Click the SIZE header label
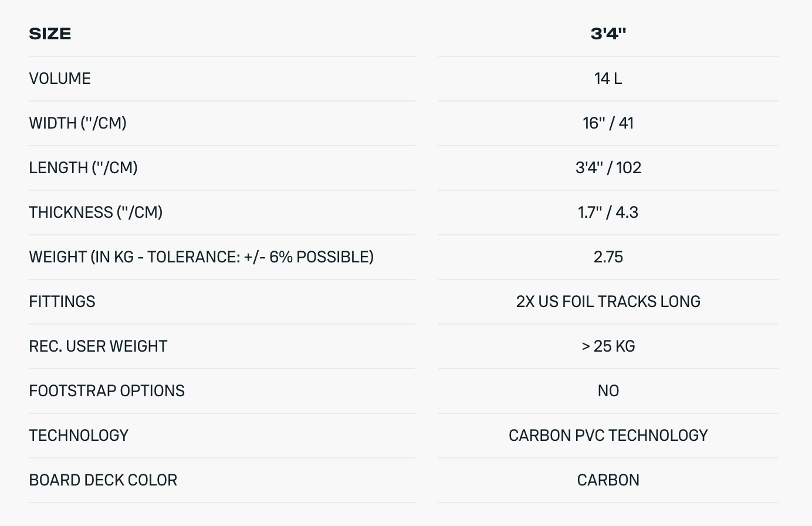The image size is (812, 526). [50, 34]
